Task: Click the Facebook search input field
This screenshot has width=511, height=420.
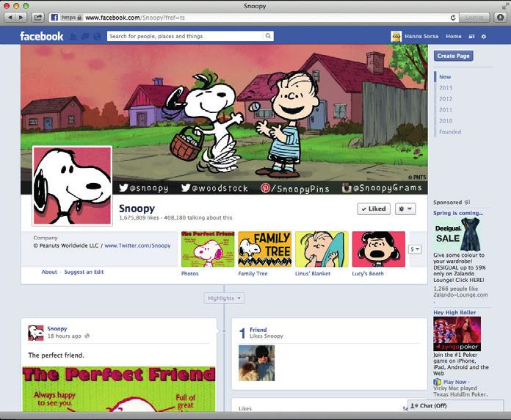Action: click(185, 36)
